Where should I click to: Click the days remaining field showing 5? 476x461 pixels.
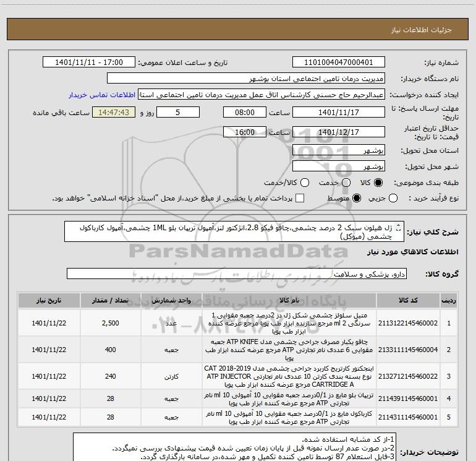point(178,112)
